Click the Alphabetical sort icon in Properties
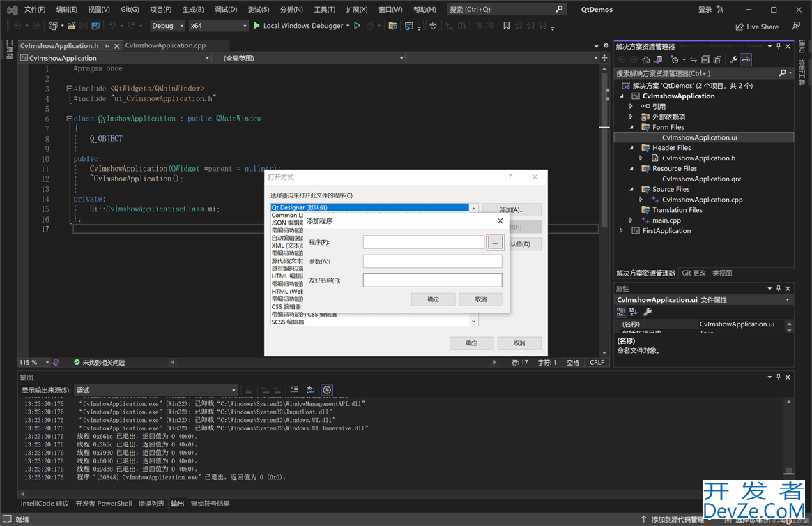 (x=634, y=311)
